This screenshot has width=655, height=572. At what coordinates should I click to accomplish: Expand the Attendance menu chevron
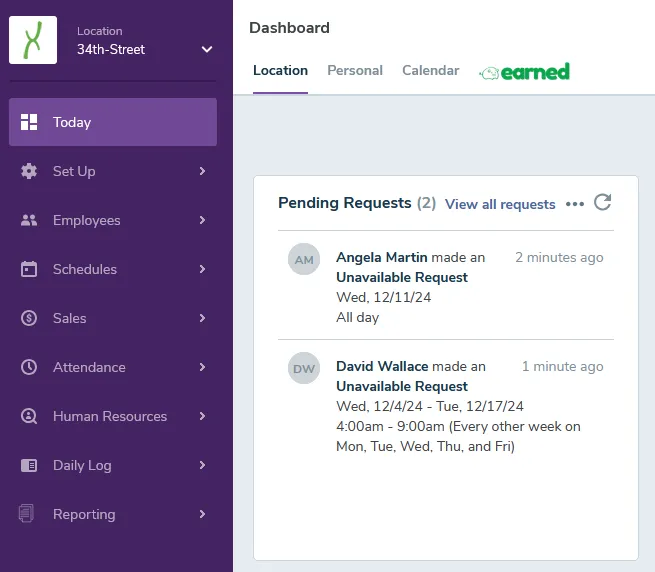203,367
